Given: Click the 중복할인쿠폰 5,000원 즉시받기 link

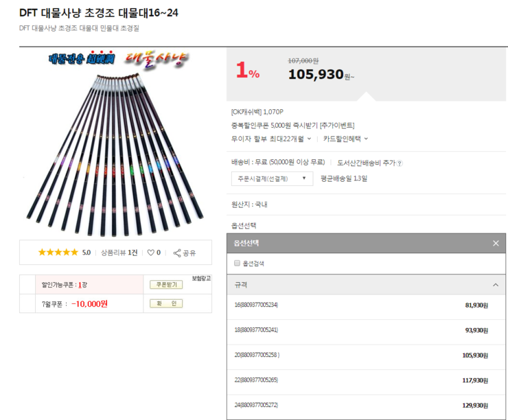Looking at the screenshot, I should (293, 126).
